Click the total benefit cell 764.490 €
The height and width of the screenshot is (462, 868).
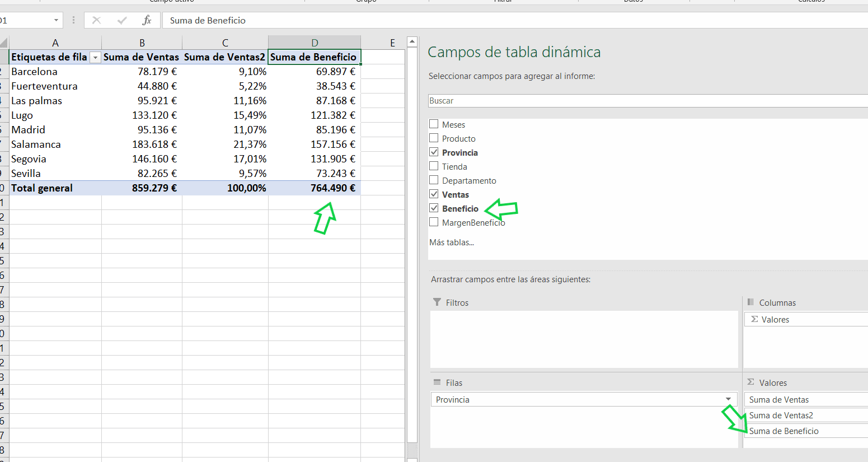(315, 188)
